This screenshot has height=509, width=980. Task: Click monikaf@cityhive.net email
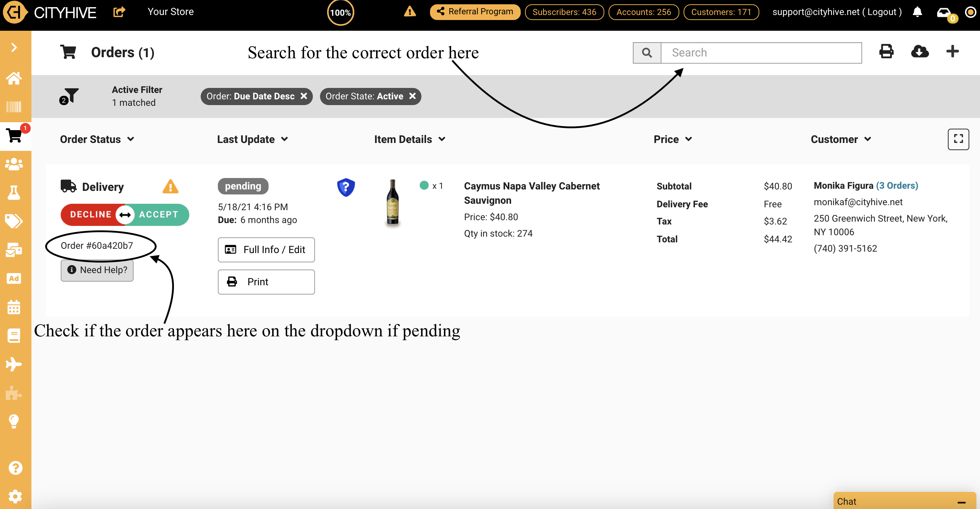tap(858, 202)
